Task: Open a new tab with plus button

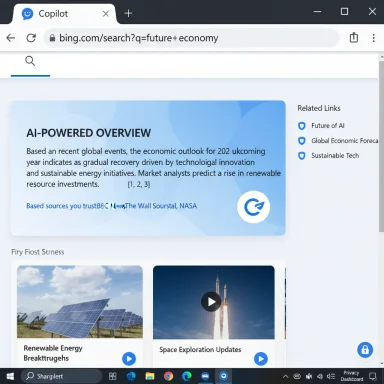Action: click(x=128, y=13)
